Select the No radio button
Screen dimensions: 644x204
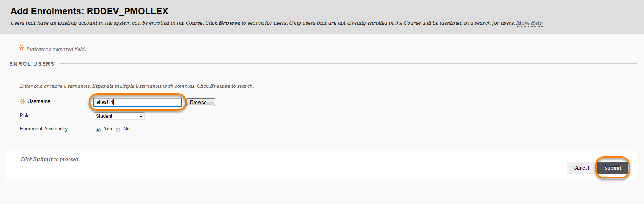[118, 130]
